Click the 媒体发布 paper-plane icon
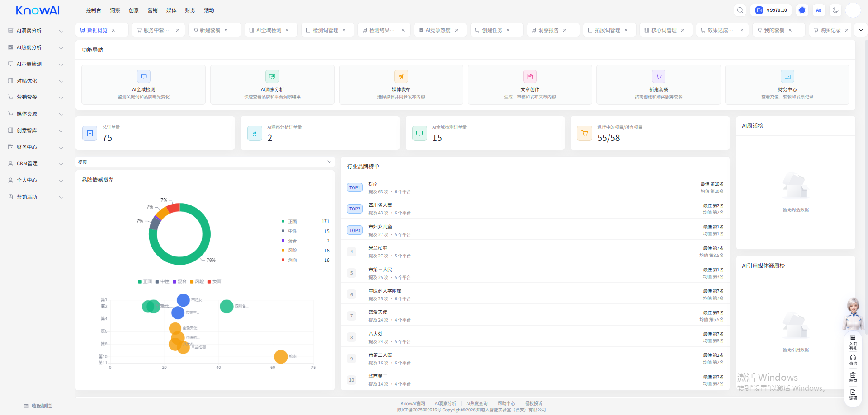The image size is (868, 415). pos(401,76)
